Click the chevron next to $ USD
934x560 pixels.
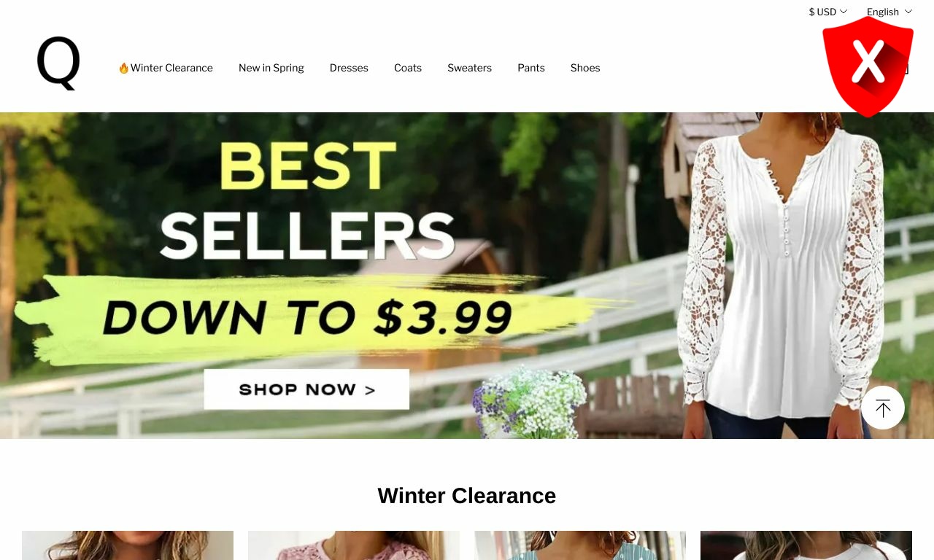click(844, 12)
